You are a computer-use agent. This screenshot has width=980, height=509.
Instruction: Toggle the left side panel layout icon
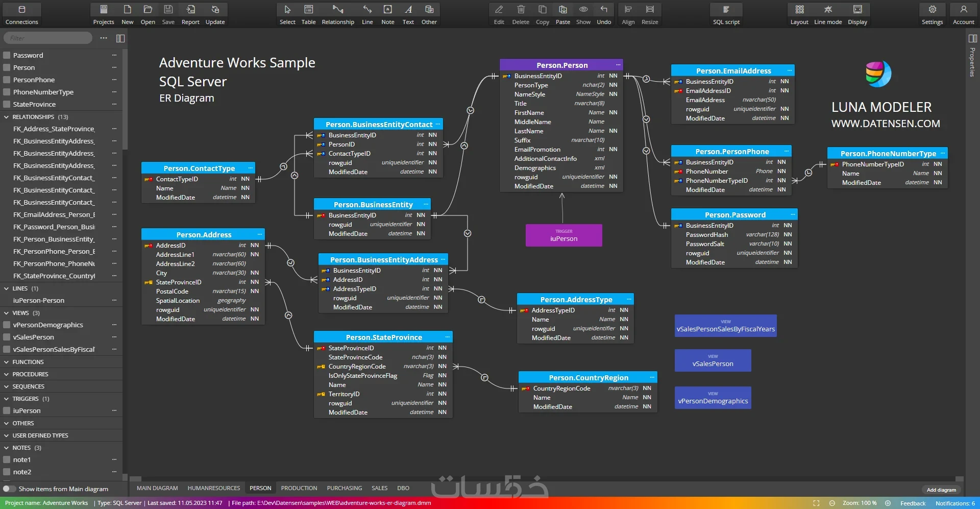120,38
